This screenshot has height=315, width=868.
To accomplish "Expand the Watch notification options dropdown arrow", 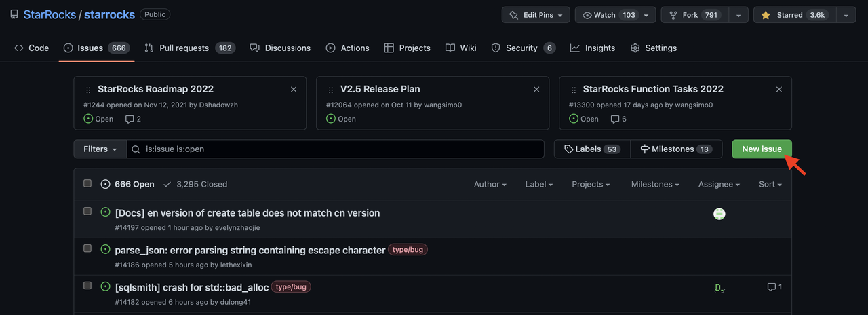I will (647, 15).
